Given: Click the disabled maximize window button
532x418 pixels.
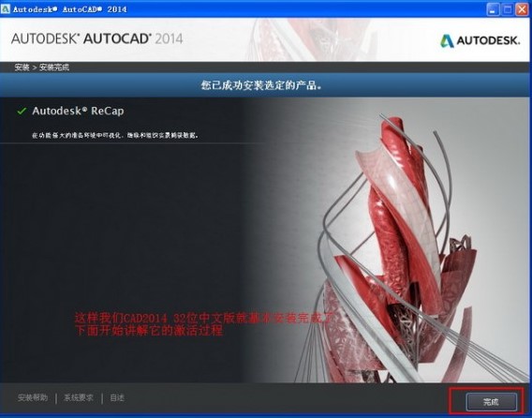Looking at the screenshot, I should coord(508,9).
